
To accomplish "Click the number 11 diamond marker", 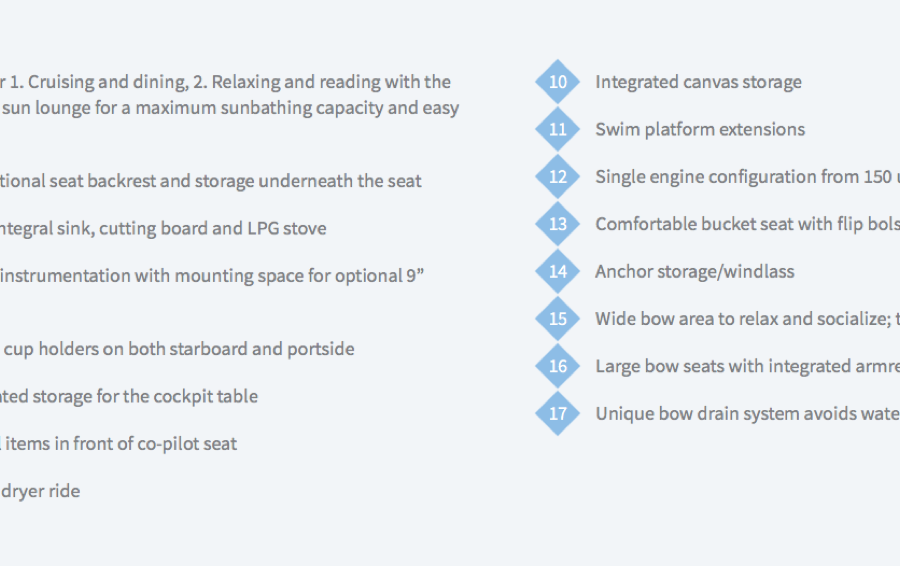I will tap(557, 129).
